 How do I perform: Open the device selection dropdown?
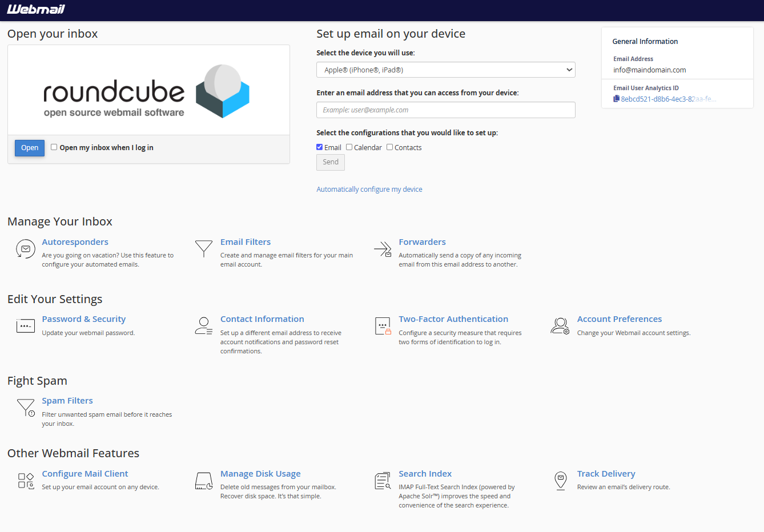coord(446,70)
